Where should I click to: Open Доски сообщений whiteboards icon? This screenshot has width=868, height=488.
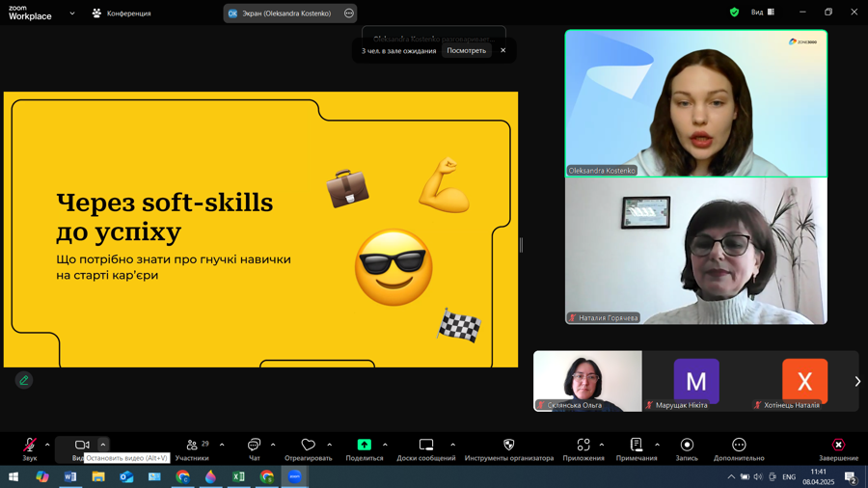(426, 445)
